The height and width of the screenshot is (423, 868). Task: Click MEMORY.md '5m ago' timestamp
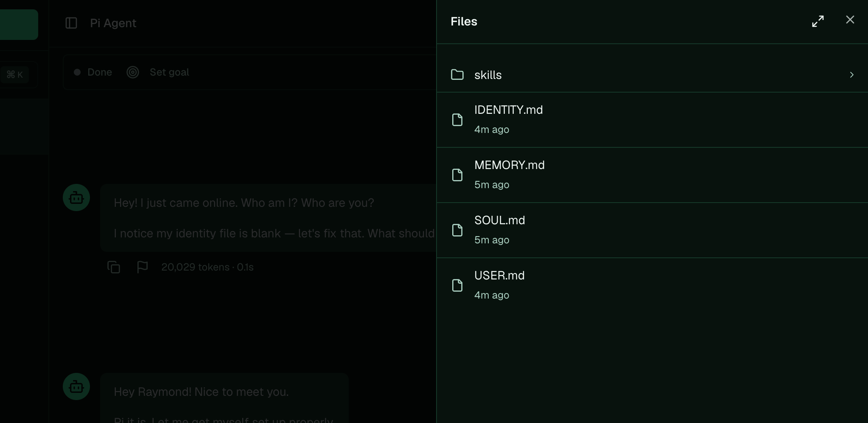pos(492,185)
